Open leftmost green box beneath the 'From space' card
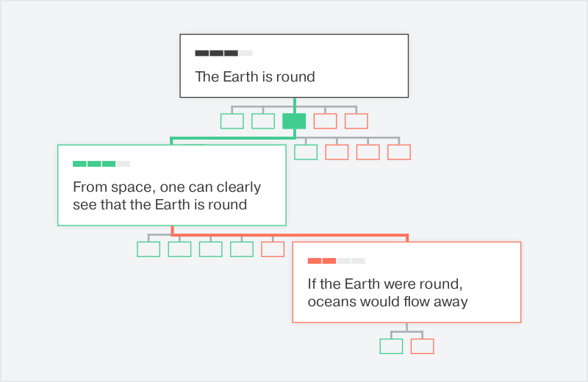The width and height of the screenshot is (588, 382). pos(148,249)
